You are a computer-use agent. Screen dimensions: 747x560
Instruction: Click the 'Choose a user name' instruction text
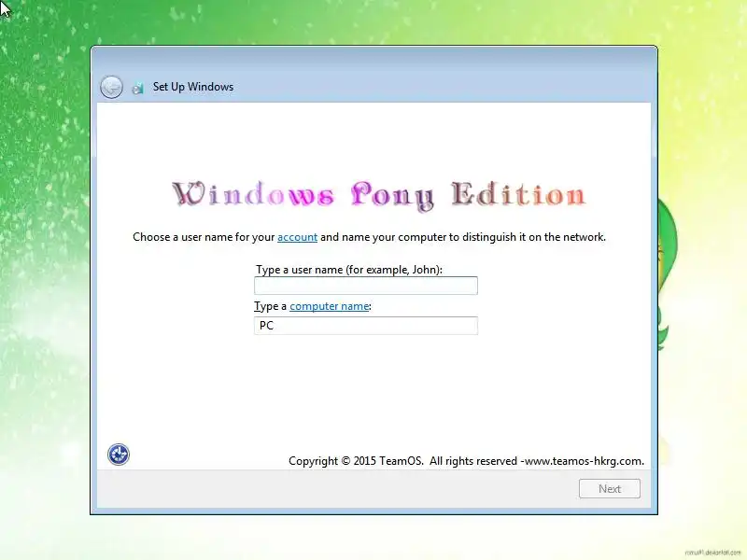point(369,237)
